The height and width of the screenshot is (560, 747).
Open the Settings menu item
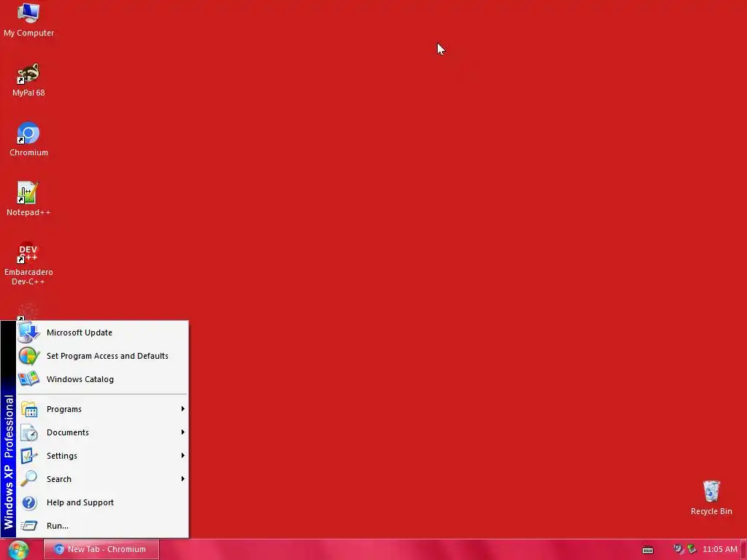102,456
